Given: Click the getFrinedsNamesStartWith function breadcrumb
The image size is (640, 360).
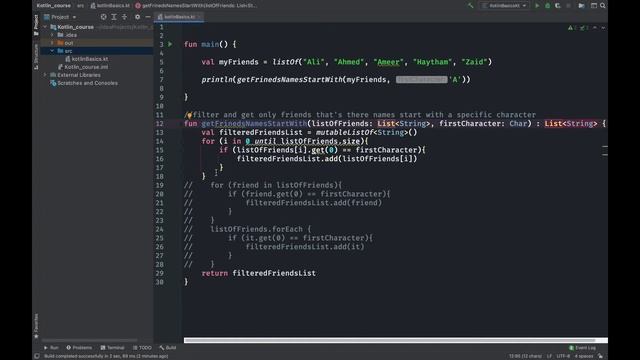Looking at the screenshot, I should tap(196, 6).
